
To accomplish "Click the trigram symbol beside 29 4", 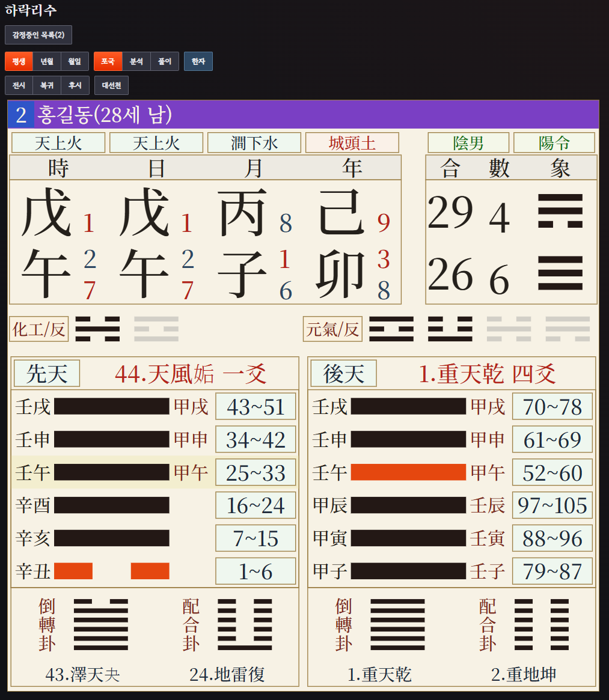I will tap(560, 211).
